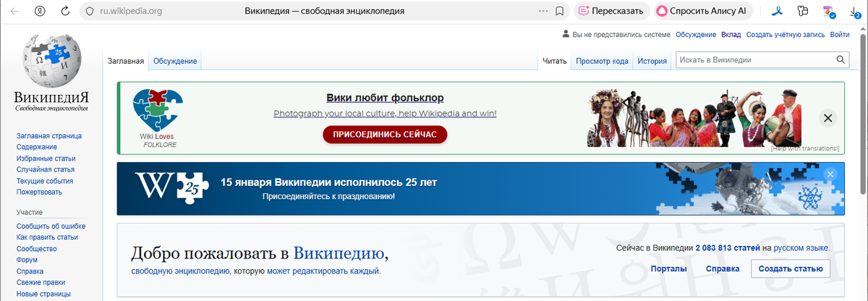The height and width of the screenshot is (301, 868).
Task: Click the Создать статью button
Action: (791, 268)
